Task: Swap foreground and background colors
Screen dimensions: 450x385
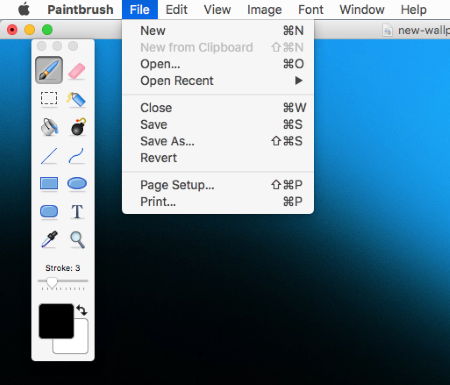Action: pyautogui.click(x=82, y=310)
